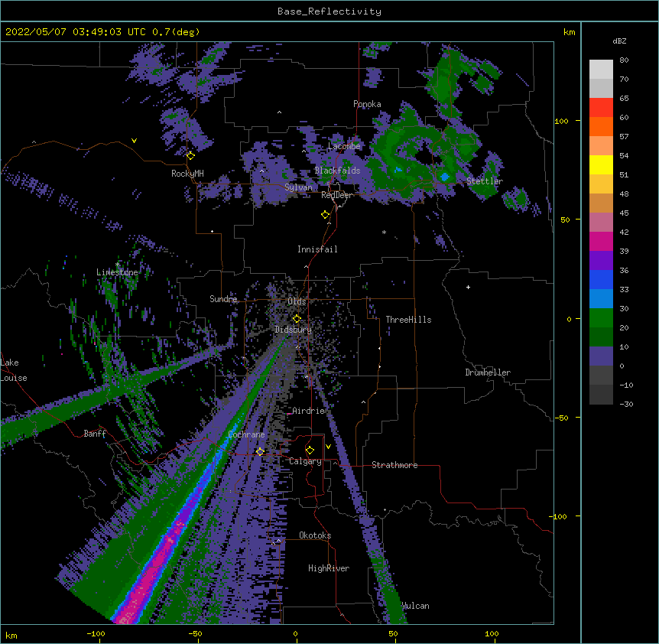Select the yellow diamond marker below Olds
This screenshot has width=659, height=644.
click(x=297, y=319)
